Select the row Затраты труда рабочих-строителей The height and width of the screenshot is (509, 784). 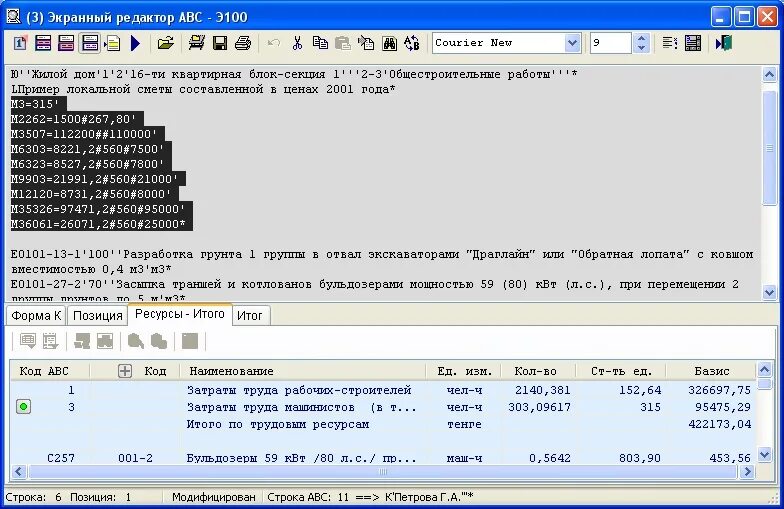[x=383, y=390]
